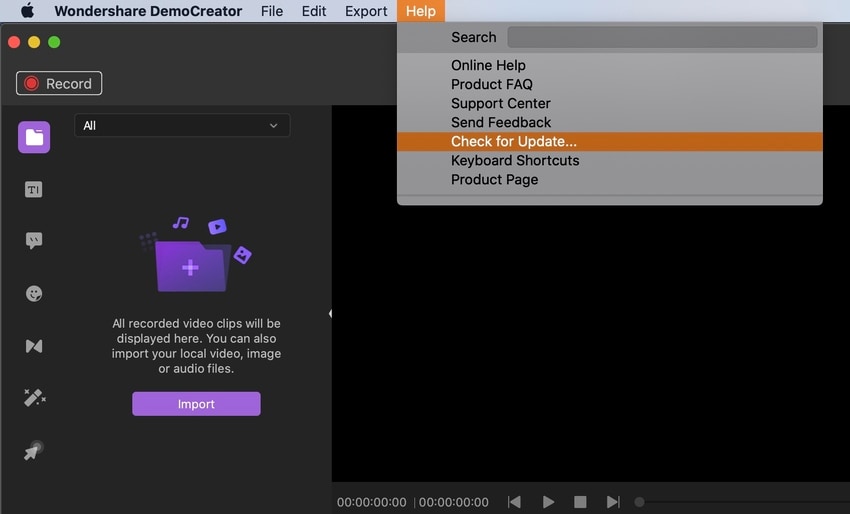Click the current time 00:00:00:00 display
The width and height of the screenshot is (850, 514).
coord(372,503)
